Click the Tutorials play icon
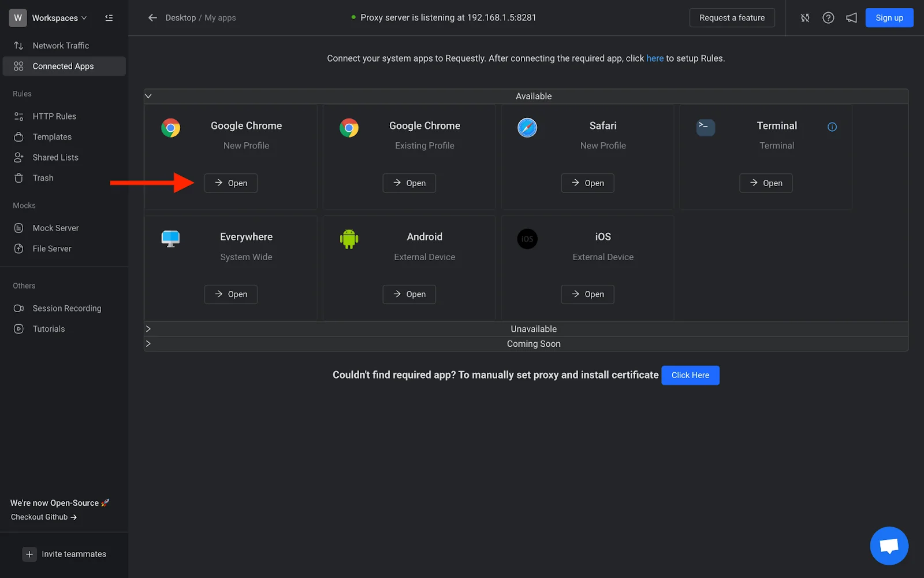The width and height of the screenshot is (924, 578). pyautogui.click(x=18, y=329)
